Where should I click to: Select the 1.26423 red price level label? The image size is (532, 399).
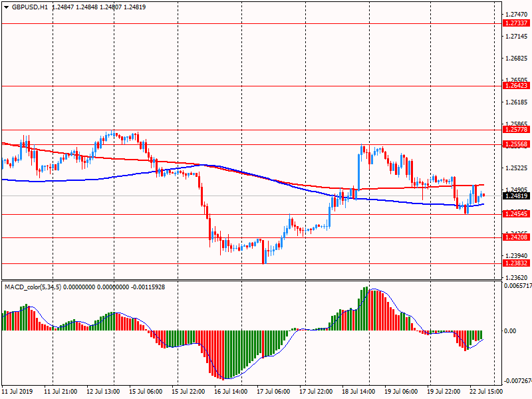click(516, 86)
